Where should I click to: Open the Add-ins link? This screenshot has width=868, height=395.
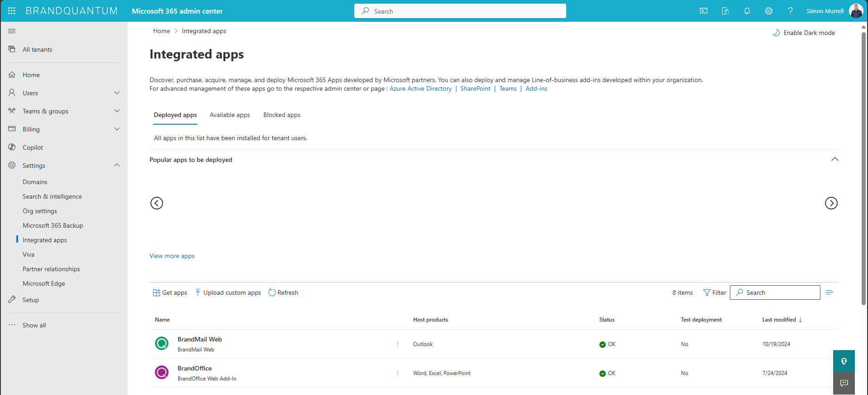pyautogui.click(x=536, y=89)
